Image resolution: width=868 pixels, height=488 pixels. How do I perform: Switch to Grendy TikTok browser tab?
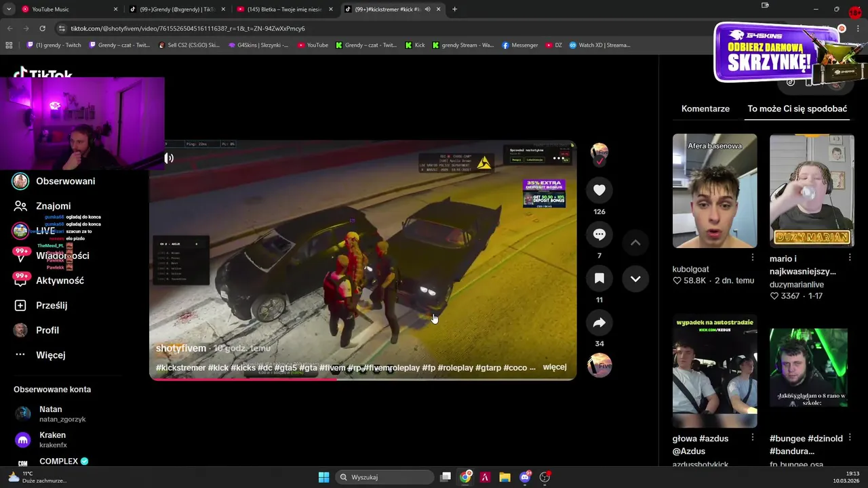(176, 9)
